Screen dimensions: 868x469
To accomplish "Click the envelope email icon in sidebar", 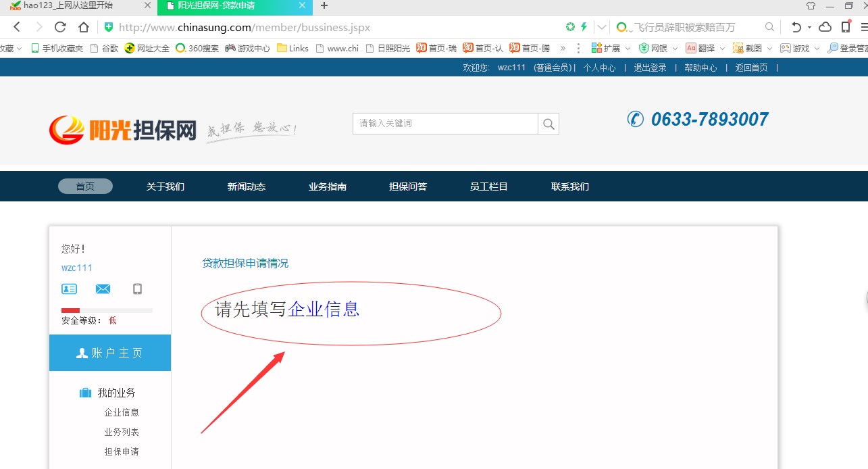I will [x=103, y=289].
